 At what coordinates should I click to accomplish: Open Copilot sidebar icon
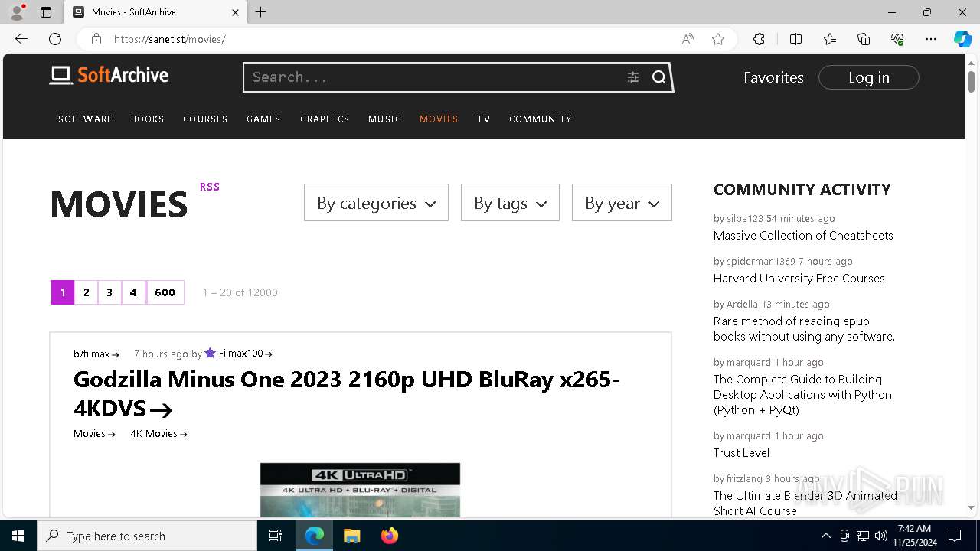(x=962, y=39)
